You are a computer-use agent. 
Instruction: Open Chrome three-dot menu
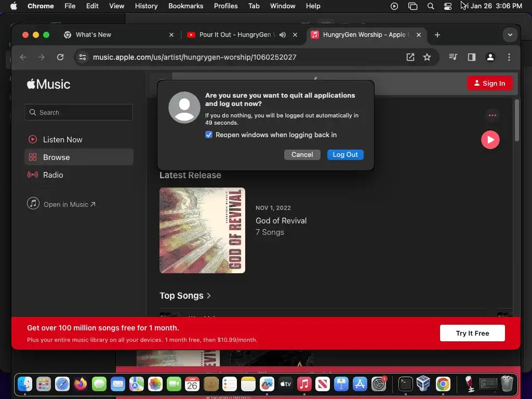click(509, 57)
